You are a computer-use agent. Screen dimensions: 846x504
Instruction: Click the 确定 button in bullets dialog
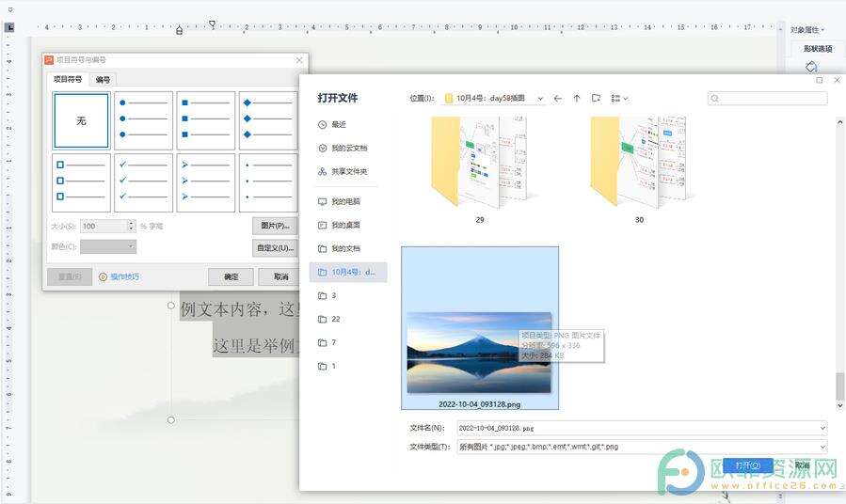click(x=231, y=276)
